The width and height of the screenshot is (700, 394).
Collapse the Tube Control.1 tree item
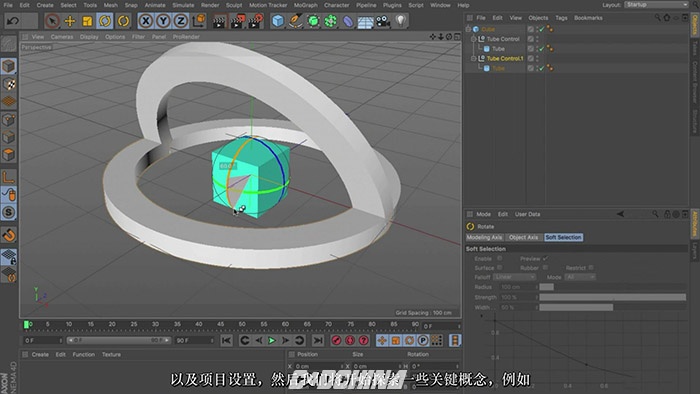coord(473,58)
